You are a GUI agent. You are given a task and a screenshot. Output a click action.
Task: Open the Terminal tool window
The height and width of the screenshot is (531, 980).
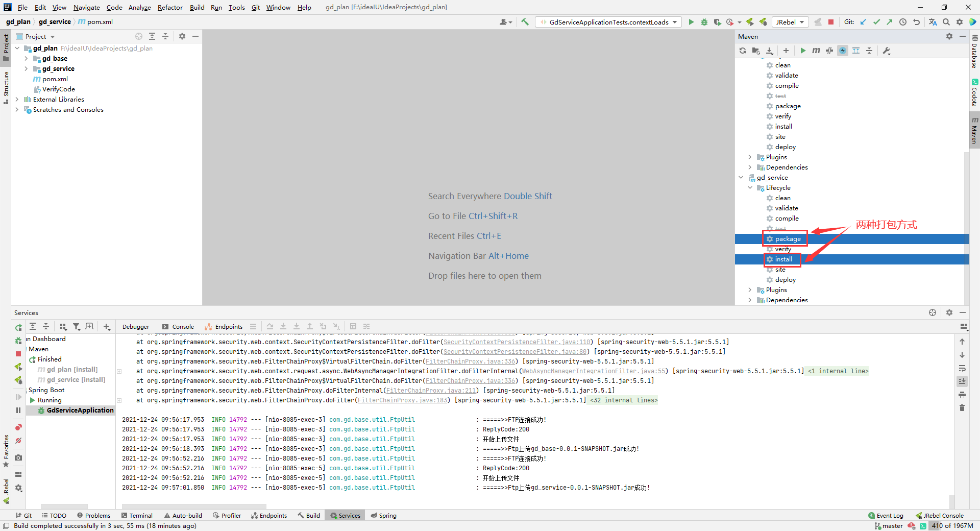pos(137,516)
